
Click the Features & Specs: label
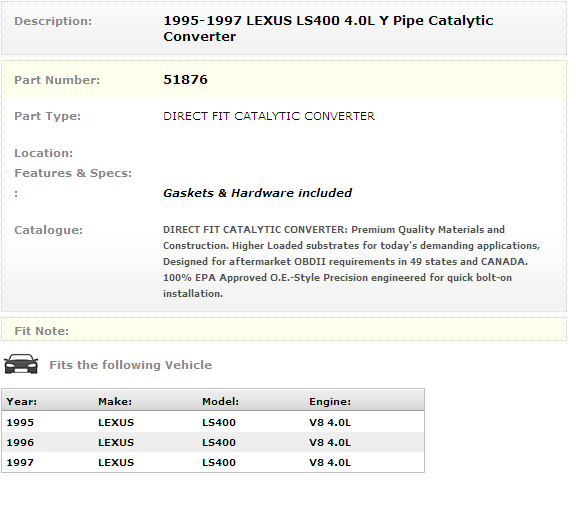73,173
